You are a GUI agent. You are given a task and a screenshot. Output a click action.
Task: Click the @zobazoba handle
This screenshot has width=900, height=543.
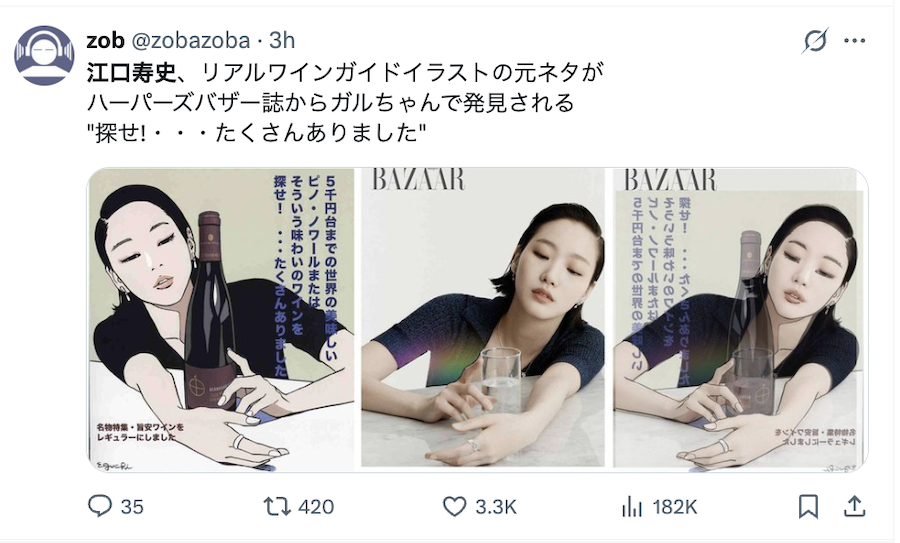pyautogui.click(x=191, y=41)
